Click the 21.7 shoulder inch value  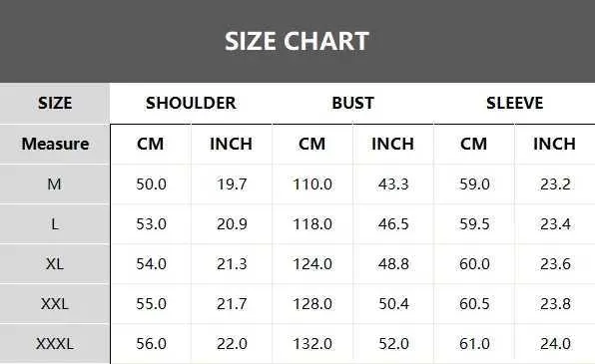tap(232, 304)
